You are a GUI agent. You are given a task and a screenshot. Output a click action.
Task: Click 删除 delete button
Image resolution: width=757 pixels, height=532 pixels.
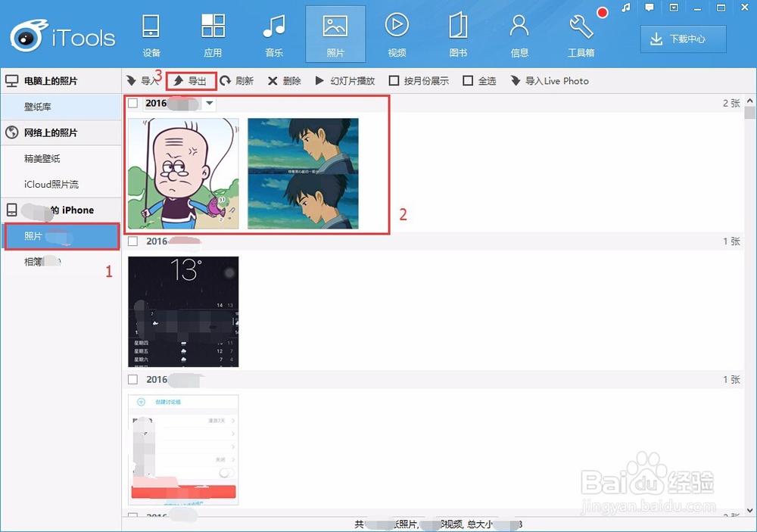click(x=285, y=81)
